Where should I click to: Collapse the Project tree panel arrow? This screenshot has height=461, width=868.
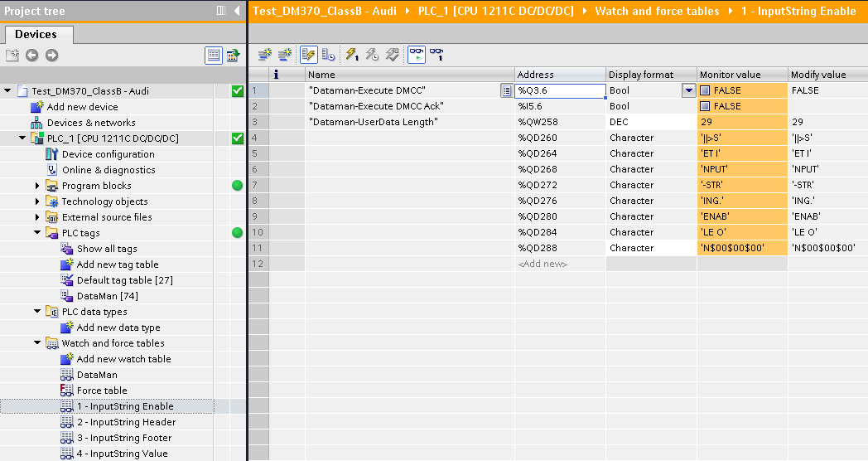[236, 11]
